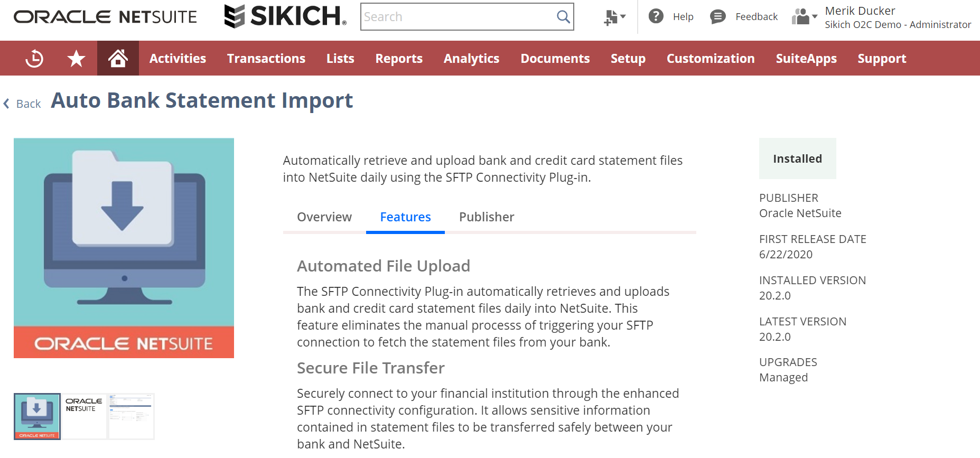This screenshot has width=980, height=458.
Task: Open the Recent Records clock icon
Action: click(34, 58)
